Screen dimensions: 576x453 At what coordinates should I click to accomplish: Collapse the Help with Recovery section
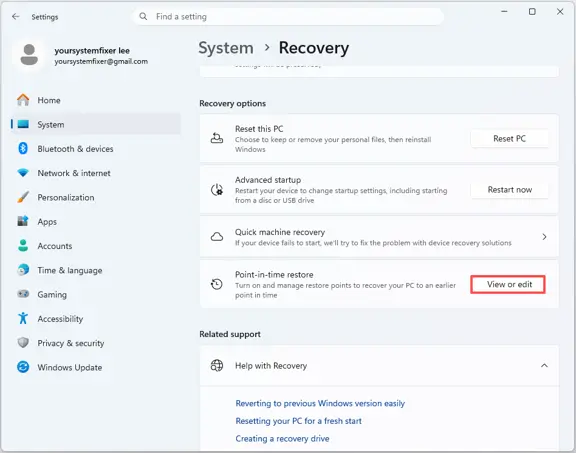coord(544,366)
